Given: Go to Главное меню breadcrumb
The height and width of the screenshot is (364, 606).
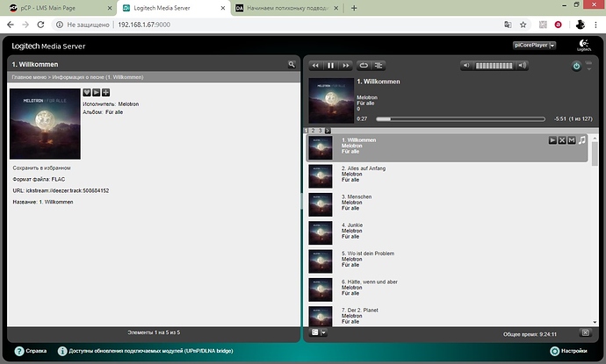Looking at the screenshot, I should (x=29, y=77).
